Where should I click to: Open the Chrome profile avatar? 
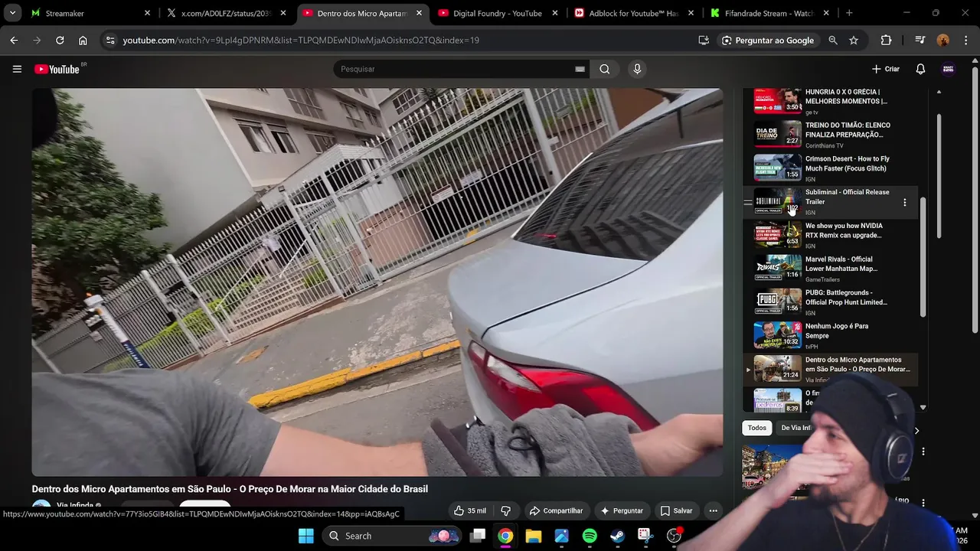point(943,40)
